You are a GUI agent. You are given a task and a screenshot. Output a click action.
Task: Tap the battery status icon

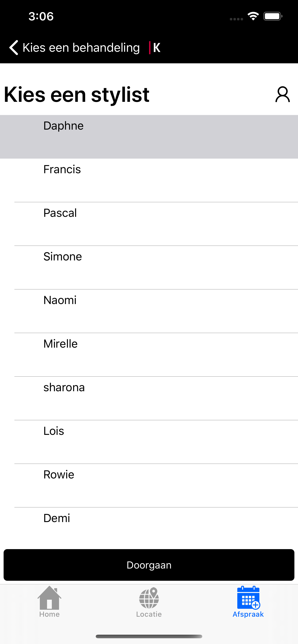point(273,16)
